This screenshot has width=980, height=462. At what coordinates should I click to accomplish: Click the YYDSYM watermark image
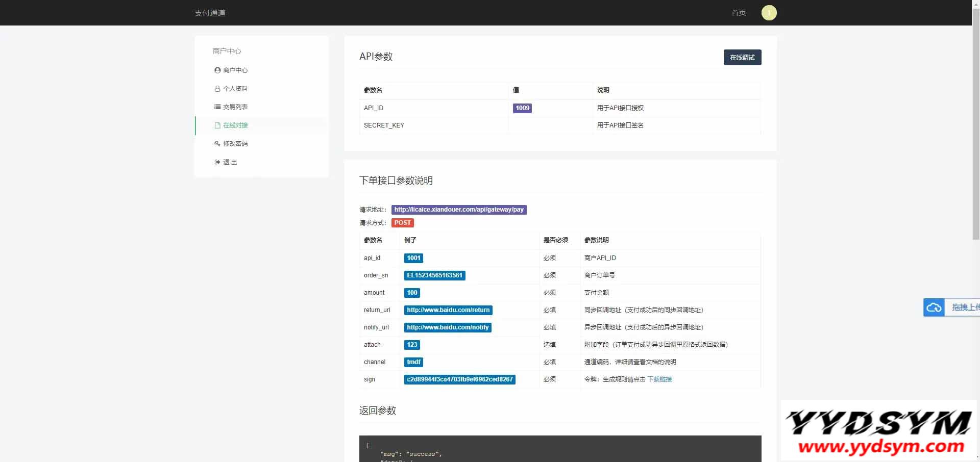tap(878, 431)
